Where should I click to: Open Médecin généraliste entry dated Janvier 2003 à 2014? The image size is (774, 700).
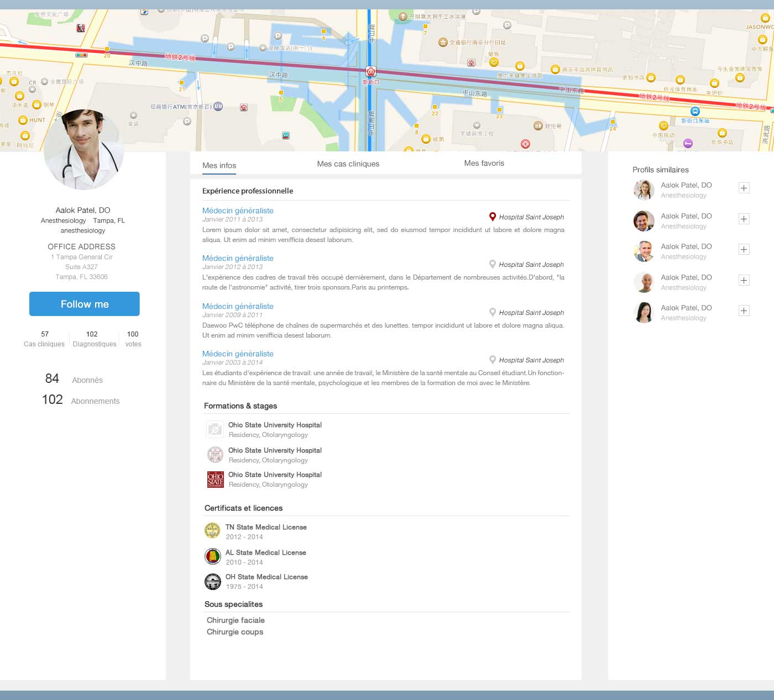click(238, 354)
